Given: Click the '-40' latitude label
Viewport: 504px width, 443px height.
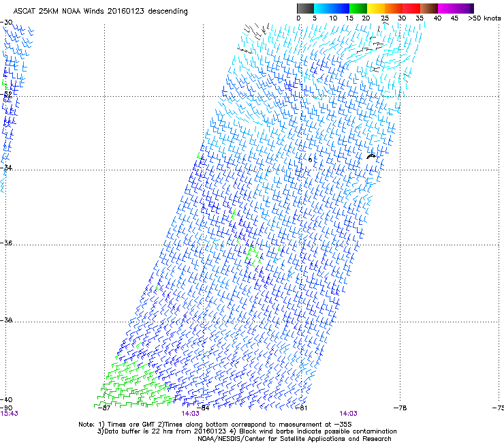Looking at the screenshot, I should (x=6, y=399).
